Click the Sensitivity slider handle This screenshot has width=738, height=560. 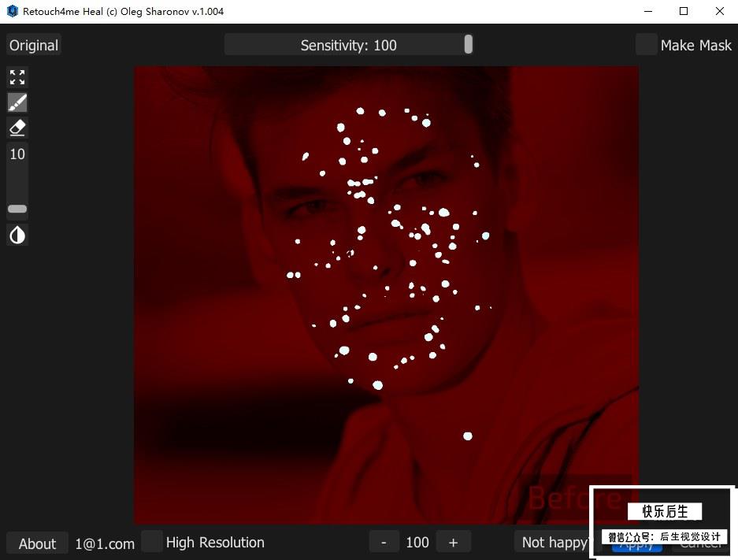coord(469,45)
